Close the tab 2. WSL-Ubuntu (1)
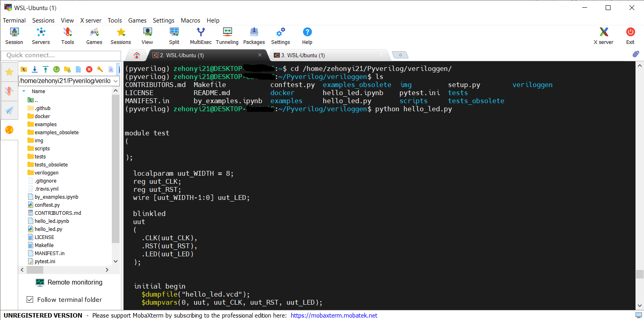 pos(260,55)
